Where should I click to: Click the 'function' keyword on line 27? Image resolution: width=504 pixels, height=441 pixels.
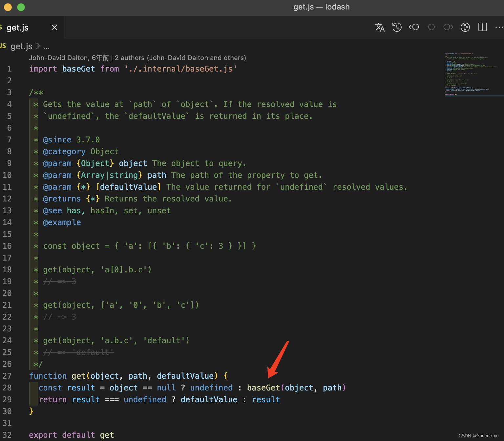48,376
